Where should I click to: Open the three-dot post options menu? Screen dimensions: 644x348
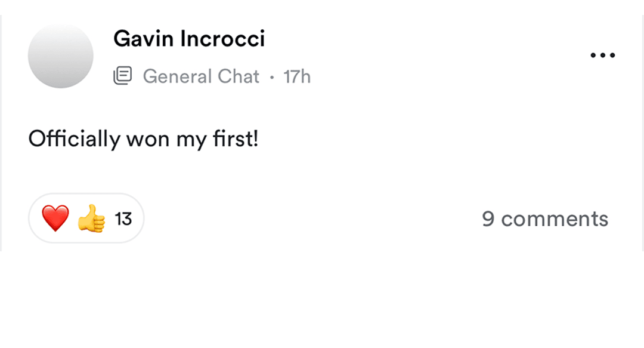pyautogui.click(x=602, y=56)
